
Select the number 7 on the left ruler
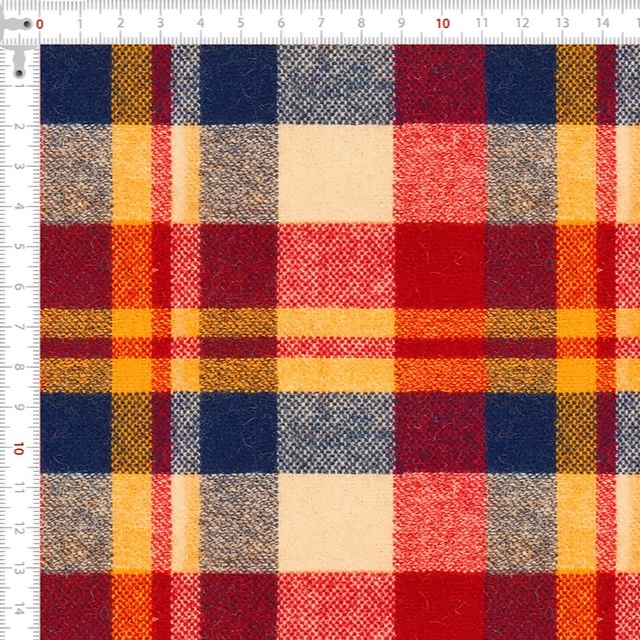[20, 328]
